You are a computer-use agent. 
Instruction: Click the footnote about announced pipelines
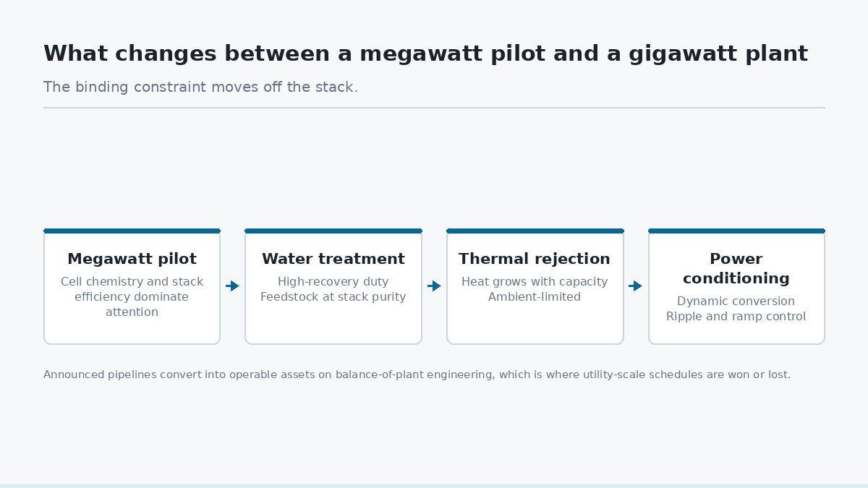(417, 374)
